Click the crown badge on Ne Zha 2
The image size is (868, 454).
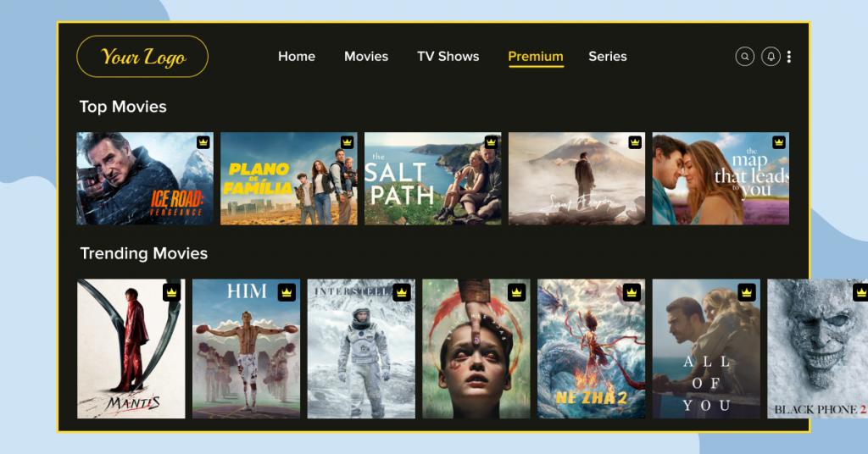(632, 292)
